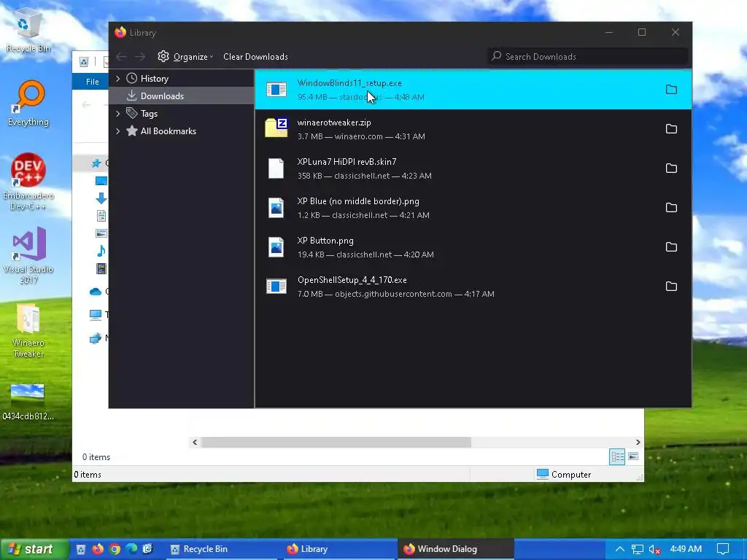Click Computer label in Explorer status bar
The image size is (747, 560).
(x=570, y=474)
